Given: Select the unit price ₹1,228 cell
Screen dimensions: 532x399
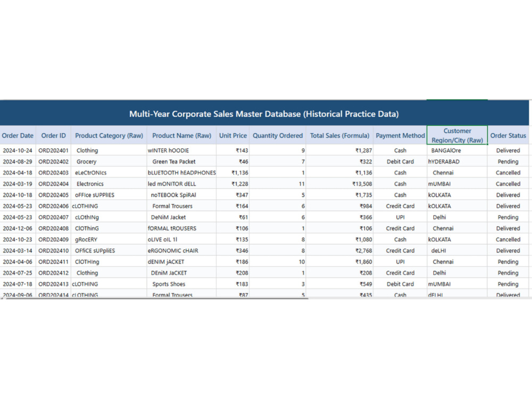Looking at the screenshot, I should [x=233, y=184].
